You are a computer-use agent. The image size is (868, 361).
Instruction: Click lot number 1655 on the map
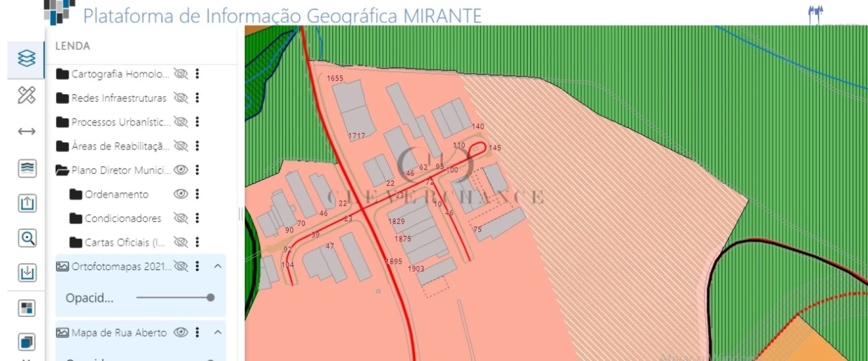[x=335, y=78]
